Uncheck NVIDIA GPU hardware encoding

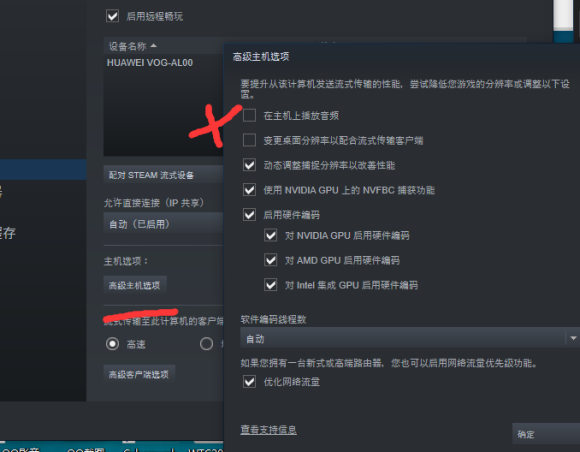pos(271,235)
